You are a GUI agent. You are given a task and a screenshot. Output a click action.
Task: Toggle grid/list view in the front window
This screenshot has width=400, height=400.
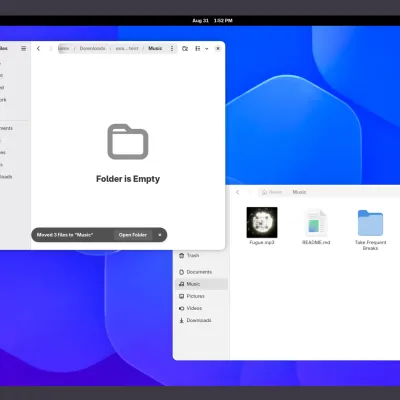pyautogui.click(x=198, y=49)
